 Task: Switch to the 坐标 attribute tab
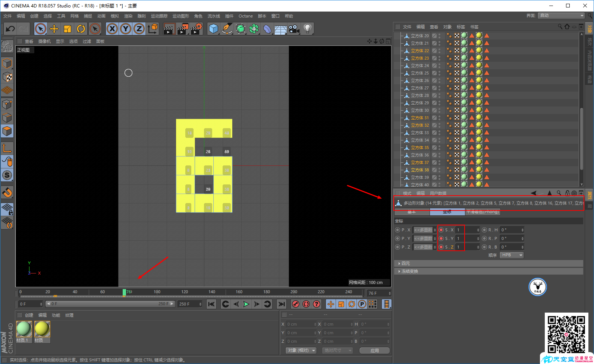pos(447,212)
